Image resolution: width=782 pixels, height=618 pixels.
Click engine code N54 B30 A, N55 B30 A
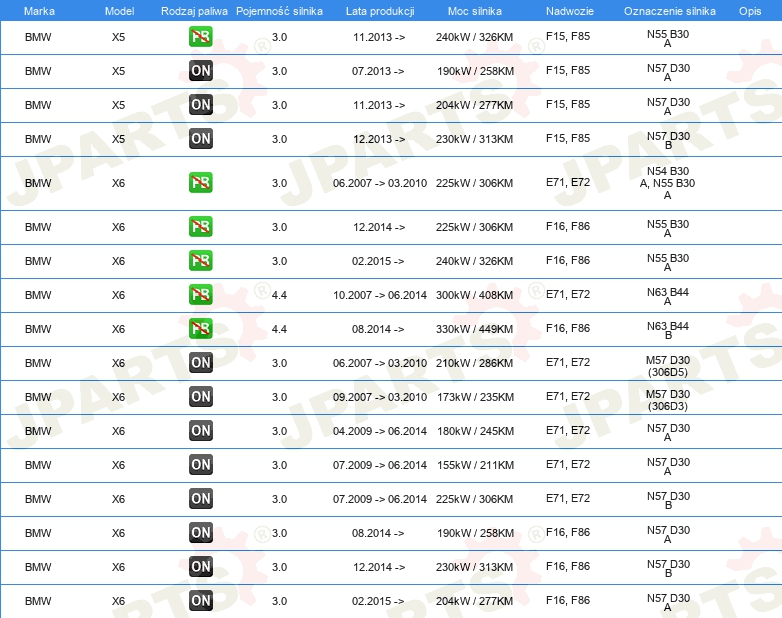667,183
